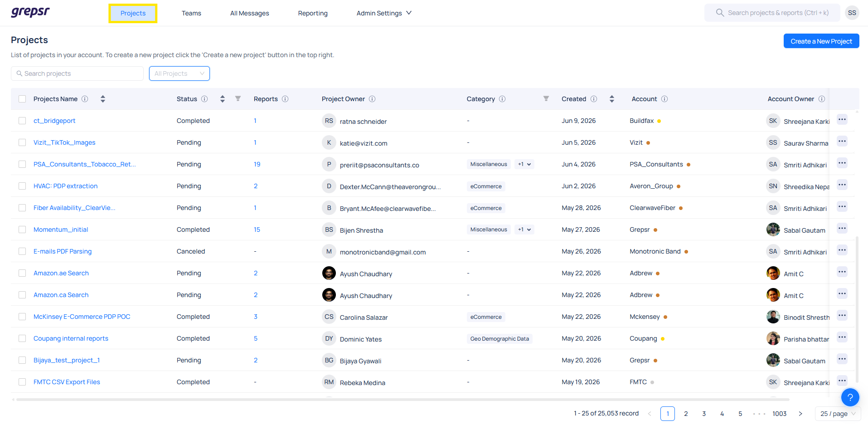Viewport: 868px width, 425px height.
Task: Open the 25 / page size dropdown
Action: (x=838, y=414)
